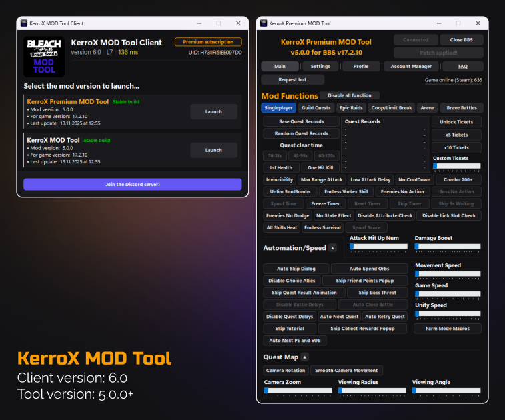505x420 pixels.
Task: Select the Brave Battles category
Action: point(462,108)
